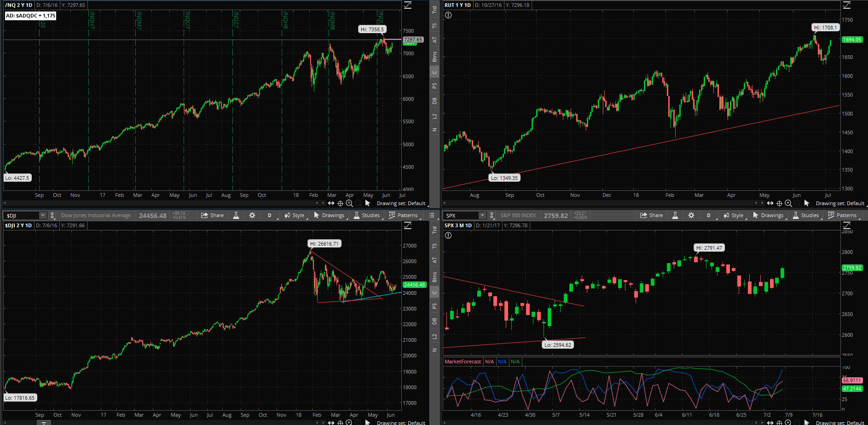Open SPX symbol dropdown arrow

482,215
